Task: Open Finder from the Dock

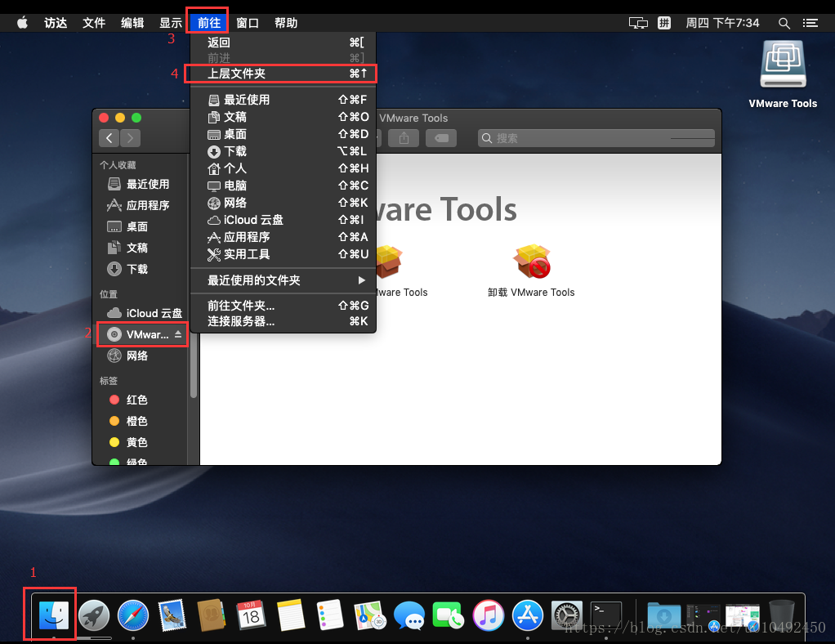Action: (x=54, y=615)
